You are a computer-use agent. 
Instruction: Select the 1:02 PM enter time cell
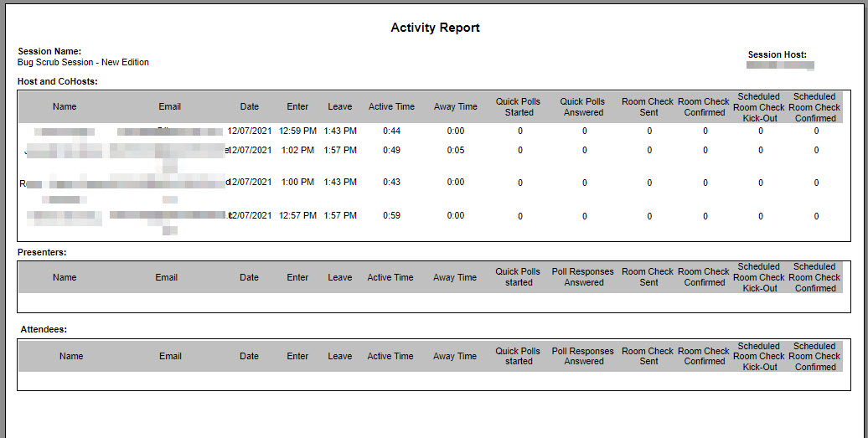coord(297,151)
